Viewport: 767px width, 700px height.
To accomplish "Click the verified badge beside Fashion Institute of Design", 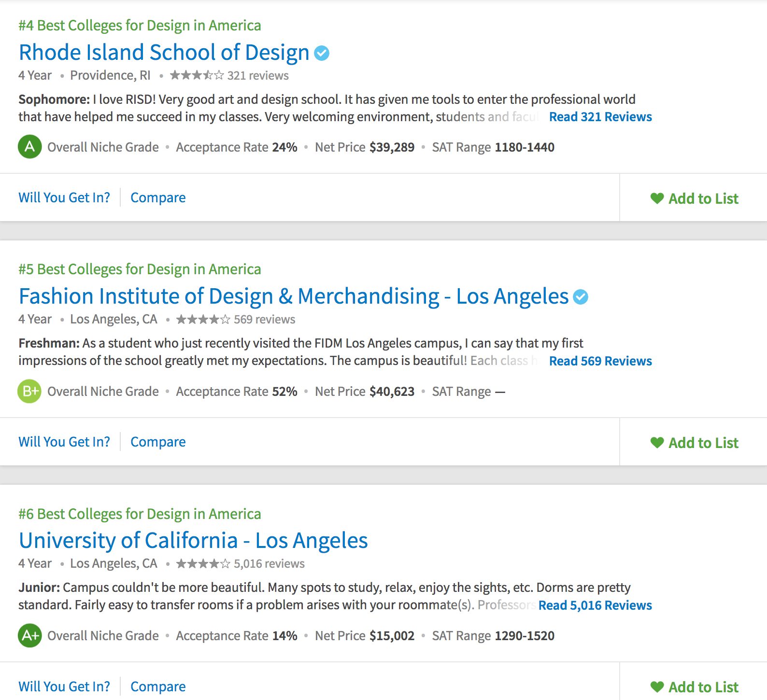I will (581, 297).
